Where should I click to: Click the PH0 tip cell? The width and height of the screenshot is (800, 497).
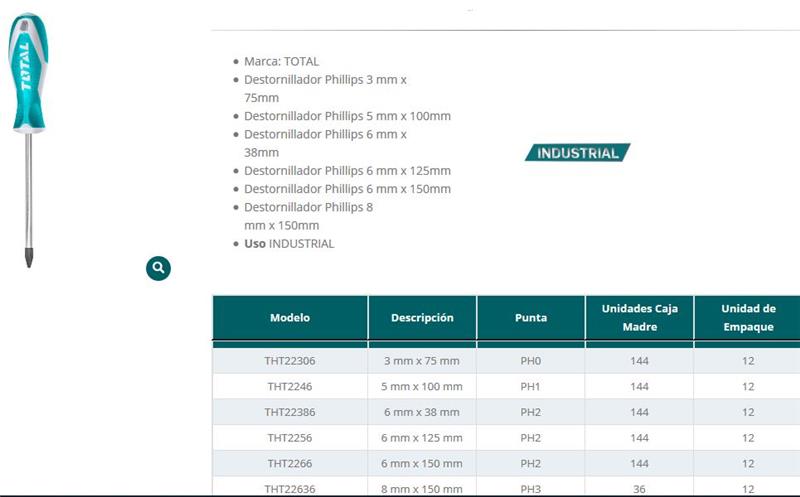(x=531, y=361)
